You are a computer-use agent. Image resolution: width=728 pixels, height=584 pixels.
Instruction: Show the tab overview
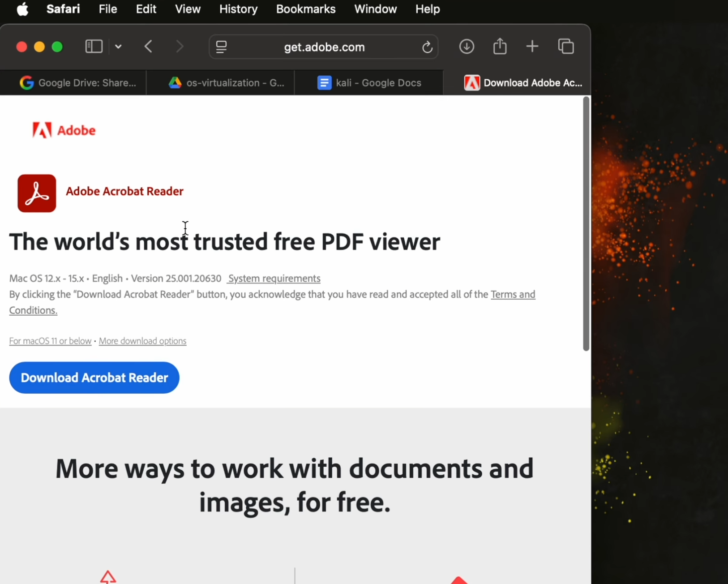click(566, 47)
